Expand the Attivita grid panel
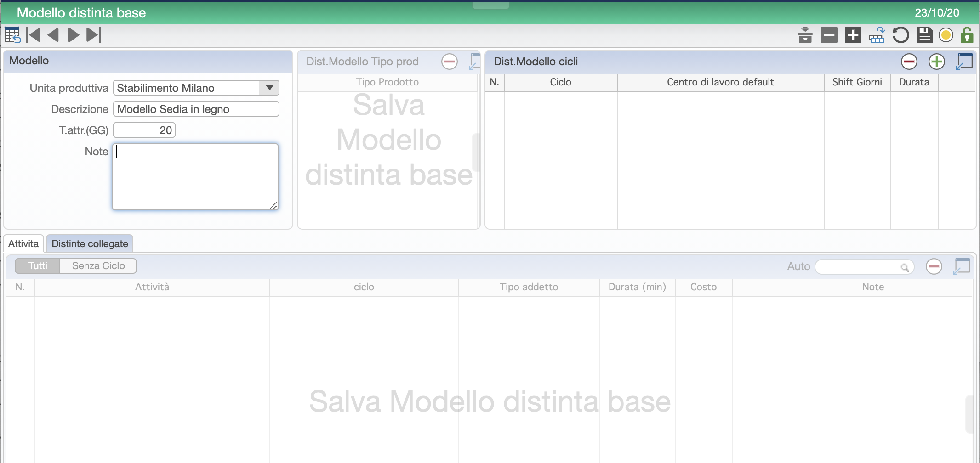 click(962, 266)
